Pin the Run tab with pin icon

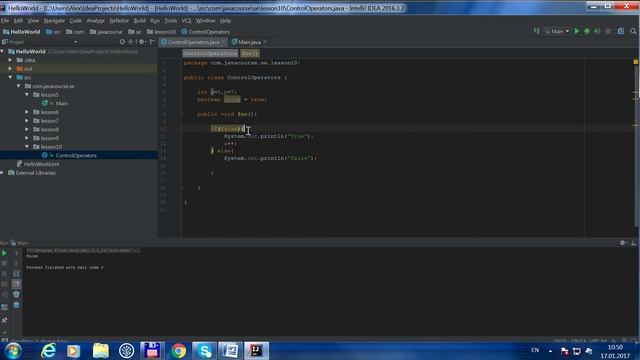pyautogui.click(x=4, y=320)
